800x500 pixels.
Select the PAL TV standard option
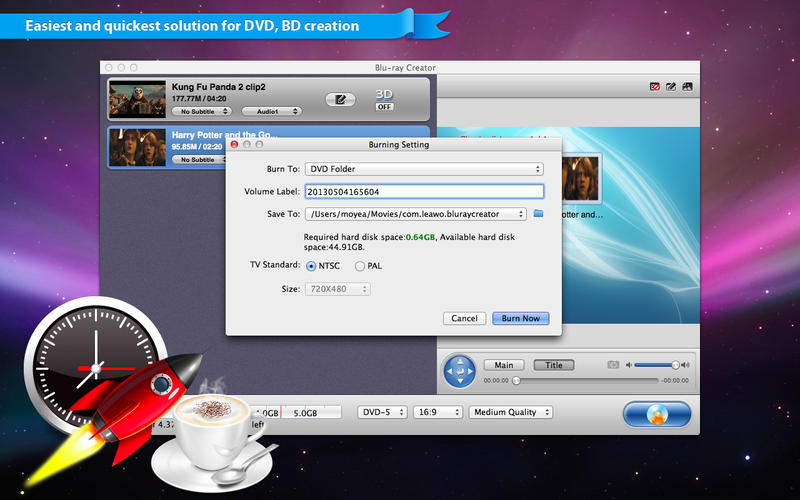(360, 266)
